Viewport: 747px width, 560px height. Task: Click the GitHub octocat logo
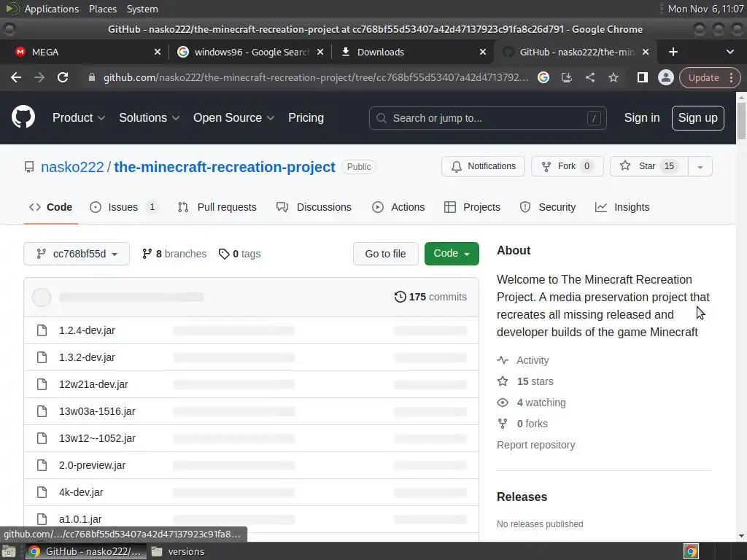(23, 117)
